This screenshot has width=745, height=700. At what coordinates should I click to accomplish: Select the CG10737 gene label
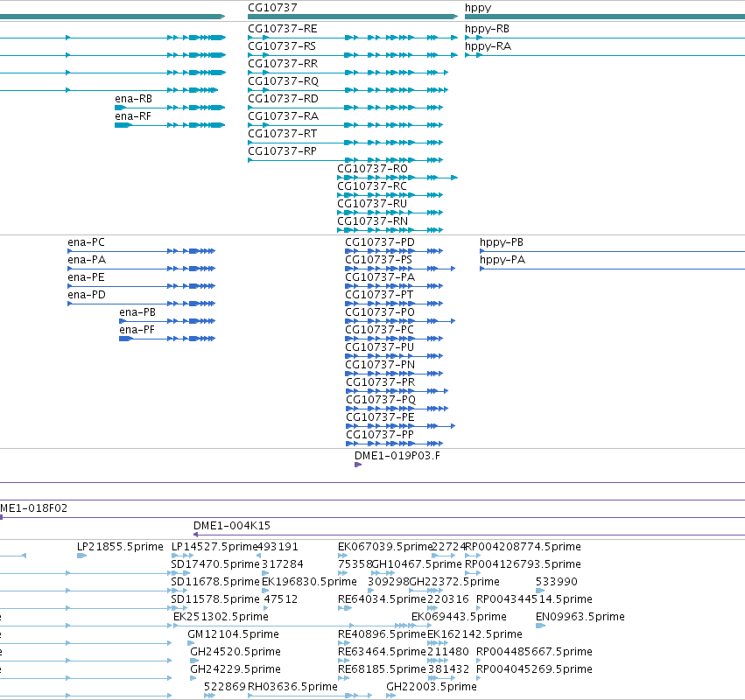coord(272,8)
